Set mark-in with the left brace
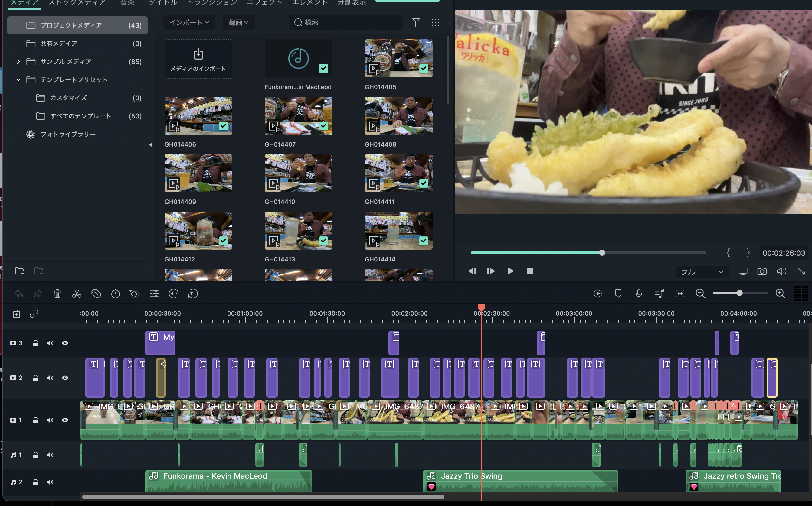This screenshot has width=812, height=506. coord(728,253)
